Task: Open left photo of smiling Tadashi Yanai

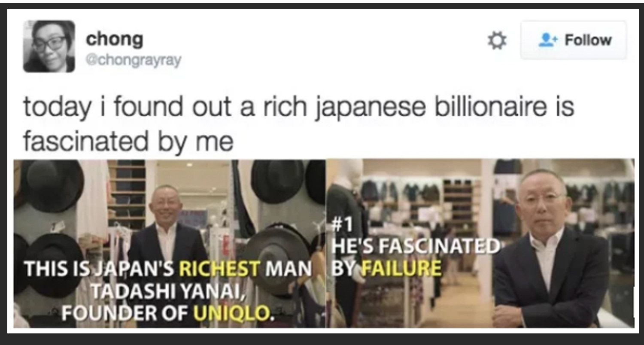Action: point(170,243)
